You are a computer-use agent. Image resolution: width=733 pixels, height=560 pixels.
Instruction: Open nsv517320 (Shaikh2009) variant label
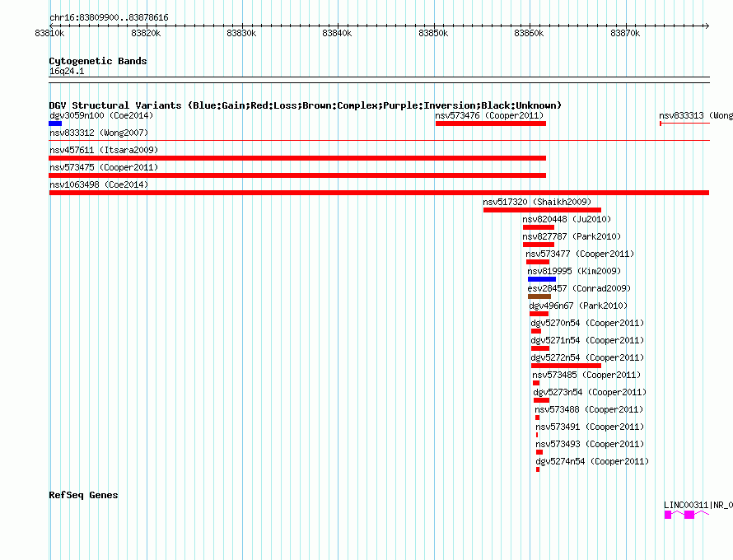click(537, 202)
